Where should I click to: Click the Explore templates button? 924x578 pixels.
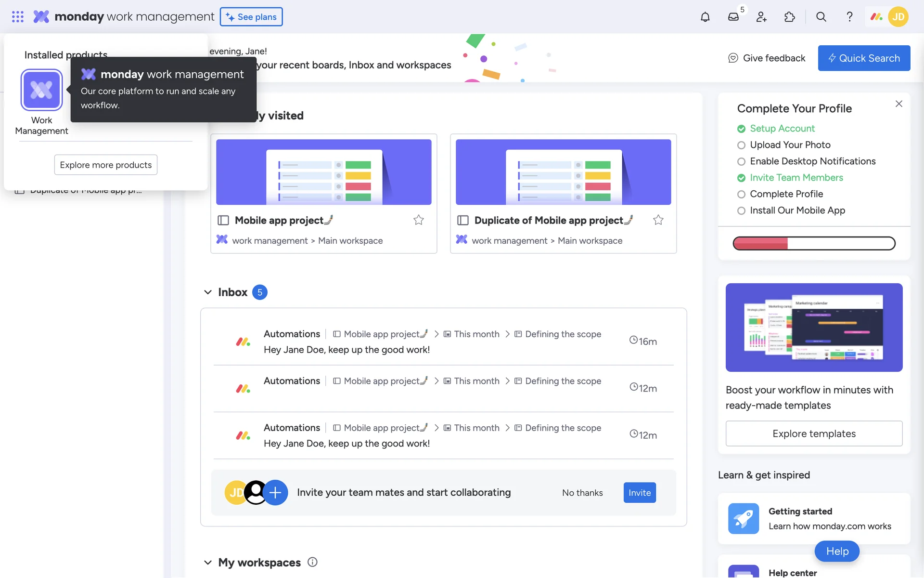(814, 433)
